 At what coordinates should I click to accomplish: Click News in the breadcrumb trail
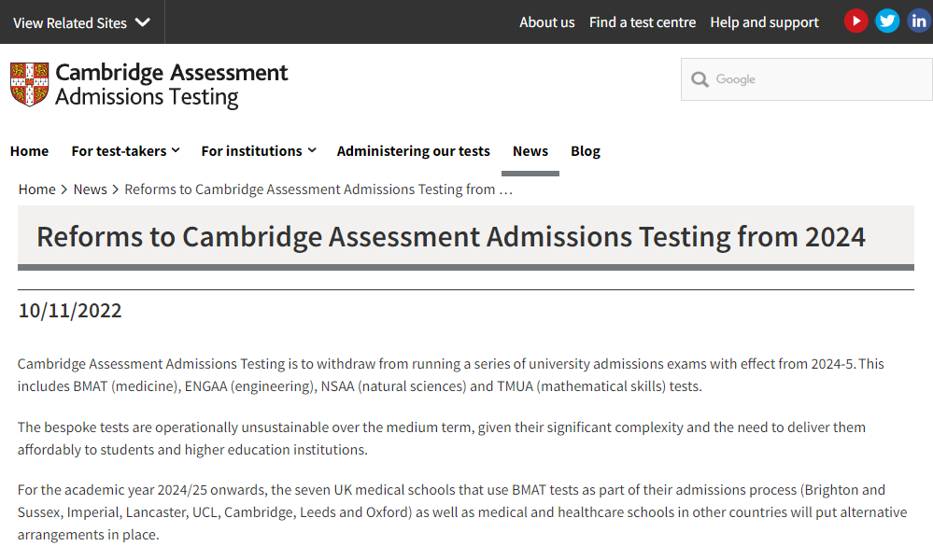click(90, 189)
